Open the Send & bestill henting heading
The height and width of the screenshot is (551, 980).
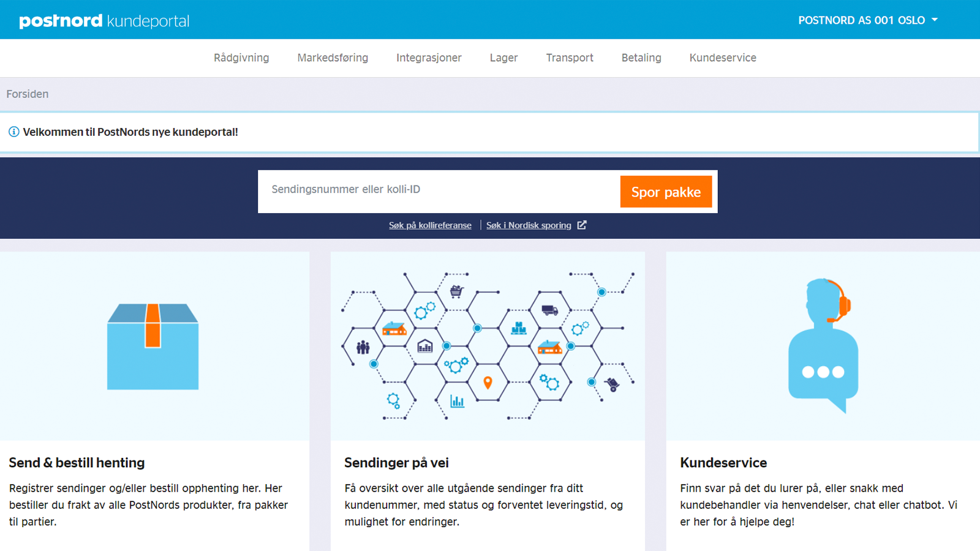(77, 463)
